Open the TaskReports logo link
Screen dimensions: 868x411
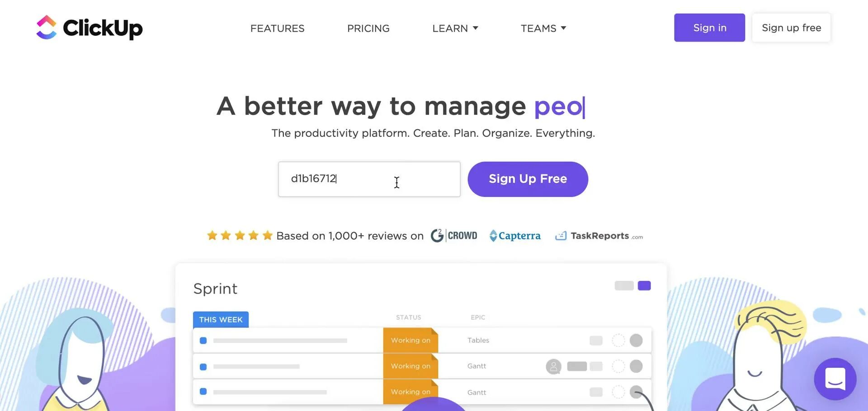tap(599, 236)
